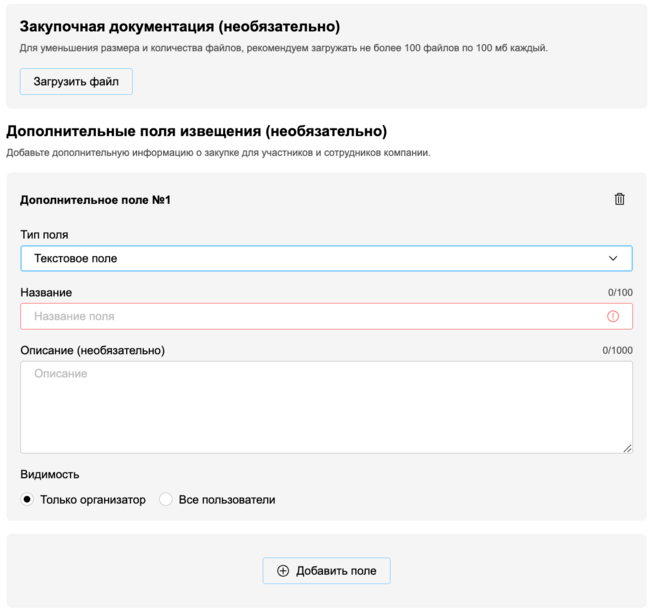Click the Тип поля label

click(x=44, y=234)
